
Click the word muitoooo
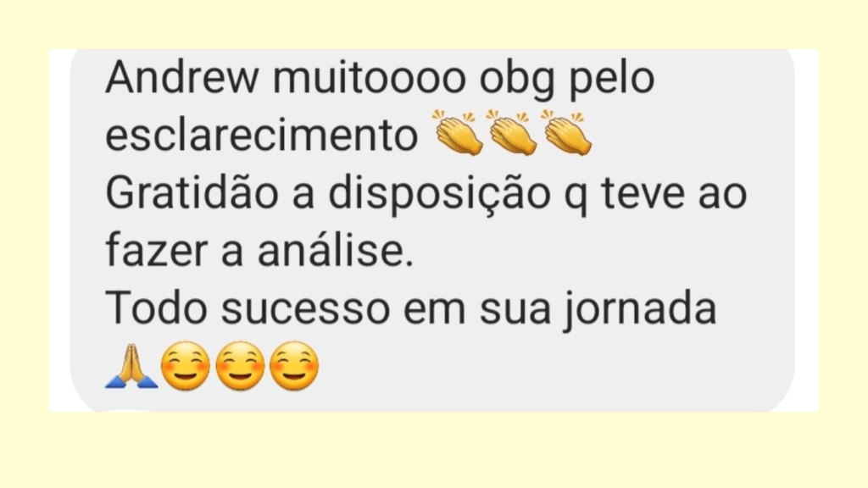pos(370,77)
